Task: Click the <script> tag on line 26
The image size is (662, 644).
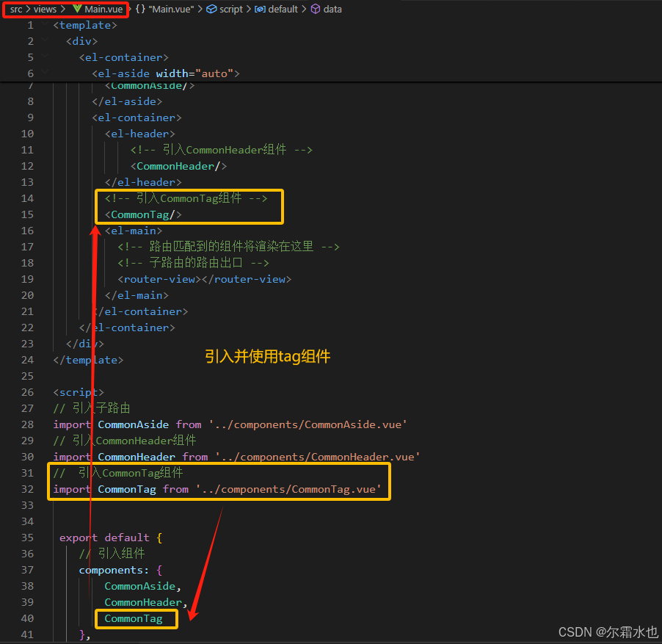Action: (79, 392)
